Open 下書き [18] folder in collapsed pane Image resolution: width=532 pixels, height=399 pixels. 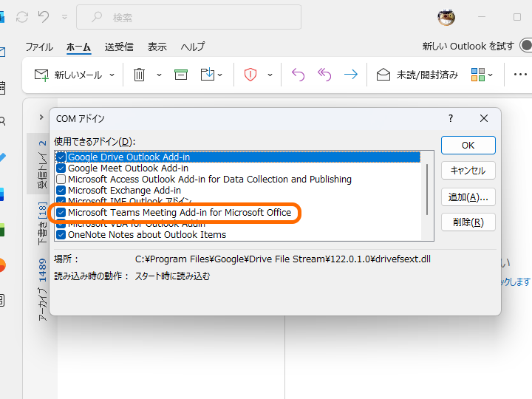pos(42,224)
